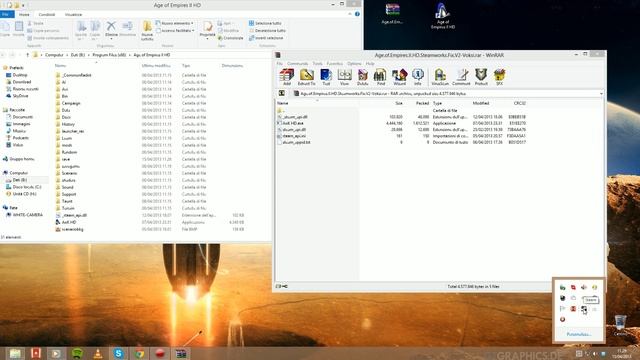Click Seleziona tutto in Explorer ribbon
The image size is (640, 360).
click(265, 23)
